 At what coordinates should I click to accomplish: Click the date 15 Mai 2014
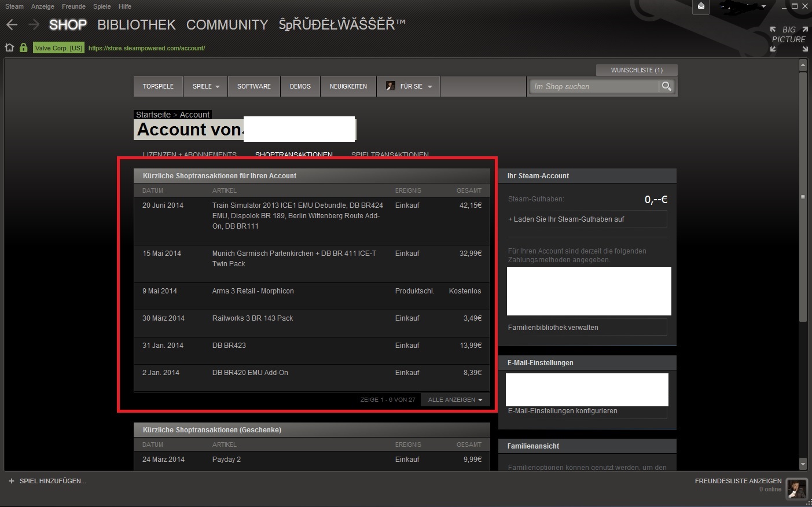point(161,253)
